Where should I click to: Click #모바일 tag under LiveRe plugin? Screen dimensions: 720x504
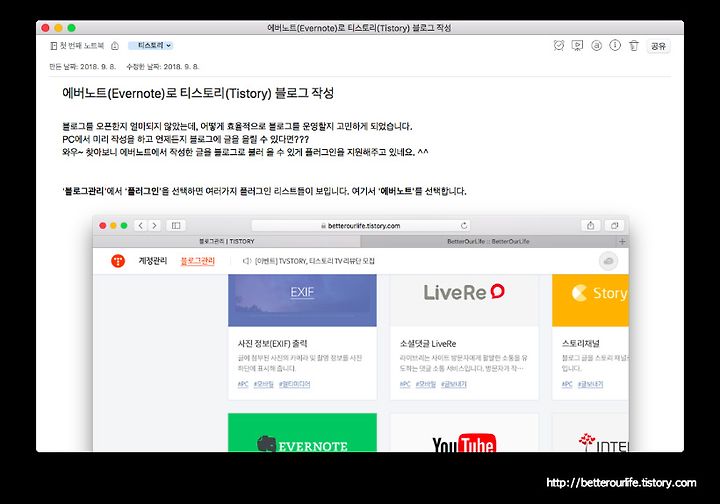tap(426, 384)
